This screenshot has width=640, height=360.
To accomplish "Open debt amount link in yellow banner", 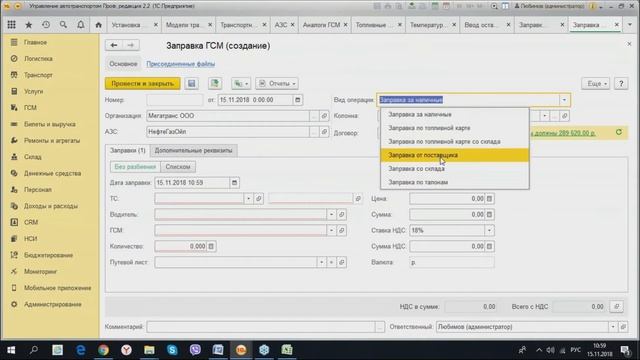I will pos(564,133).
